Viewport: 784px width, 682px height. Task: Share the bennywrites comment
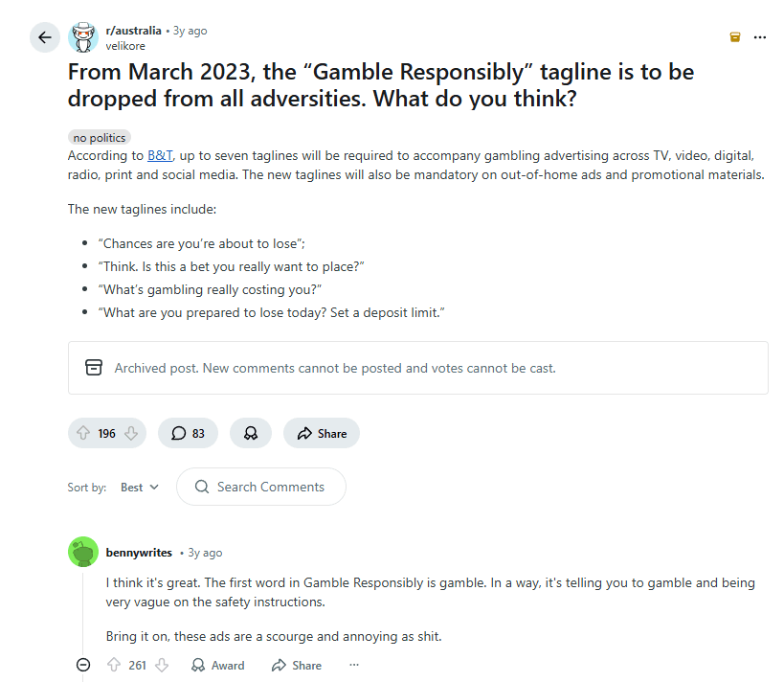(x=297, y=665)
